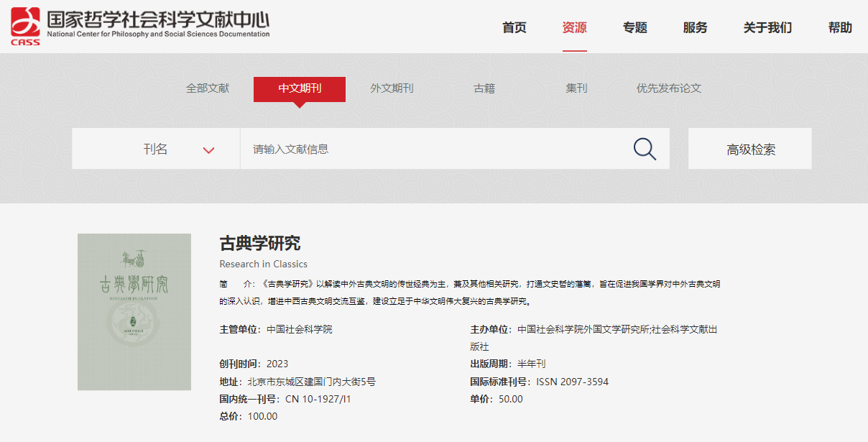This screenshot has height=442, width=868.
Task: Go to the 首页 menu item
Action: tap(514, 28)
